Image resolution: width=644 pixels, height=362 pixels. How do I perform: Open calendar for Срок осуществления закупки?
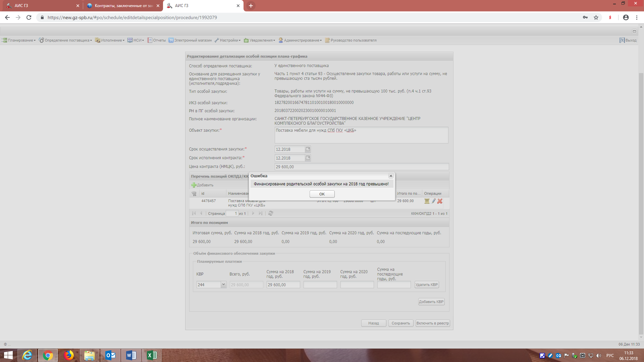point(308,149)
